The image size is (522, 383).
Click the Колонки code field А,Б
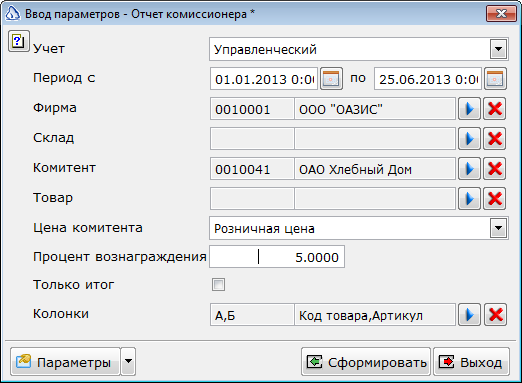click(252, 314)
